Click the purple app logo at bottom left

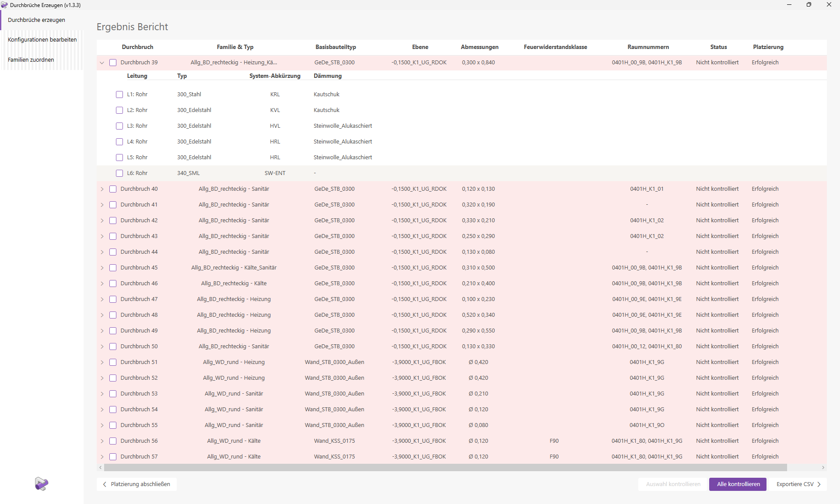pos(41,484)
